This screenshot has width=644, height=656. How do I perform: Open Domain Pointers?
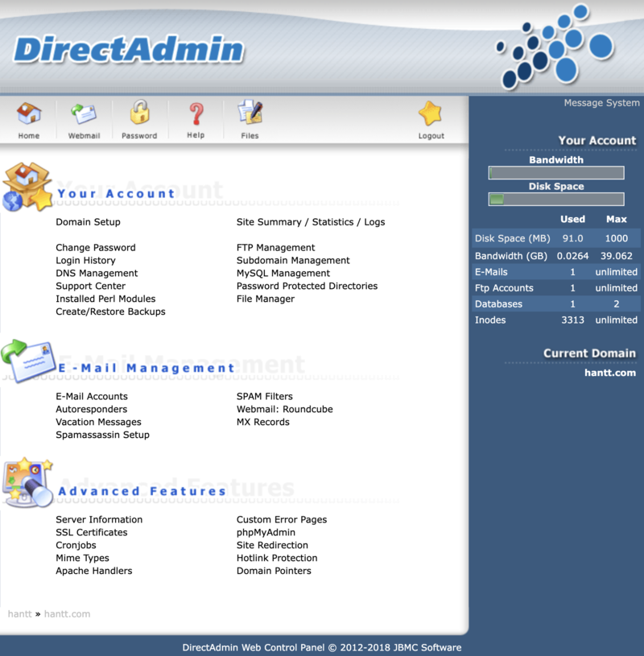tap(274, 571)
